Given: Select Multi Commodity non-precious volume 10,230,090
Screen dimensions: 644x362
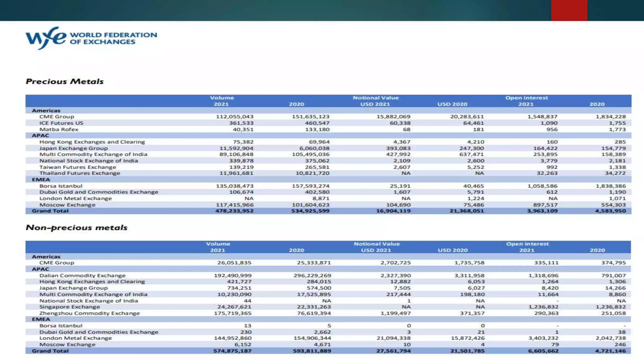Looking at the screenshot, I should click(x=234, y=294).
